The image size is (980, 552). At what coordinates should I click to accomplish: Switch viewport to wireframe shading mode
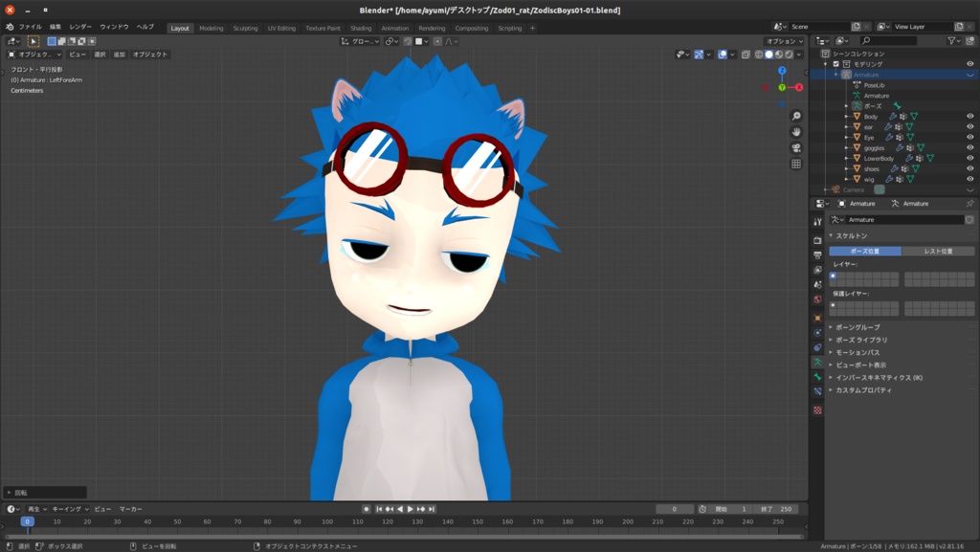tap(760, 55)
